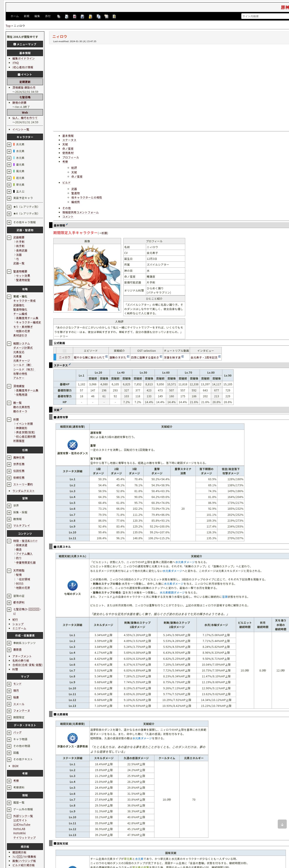This screenshot has height=868, width=289.
Task: Click external-link icon after 四季に旋舞する煌めき
Action: click(161, 356)
